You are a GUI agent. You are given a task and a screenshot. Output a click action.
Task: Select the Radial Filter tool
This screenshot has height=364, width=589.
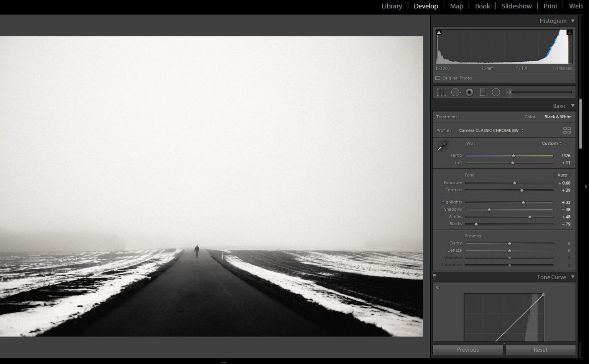point(496,92)
